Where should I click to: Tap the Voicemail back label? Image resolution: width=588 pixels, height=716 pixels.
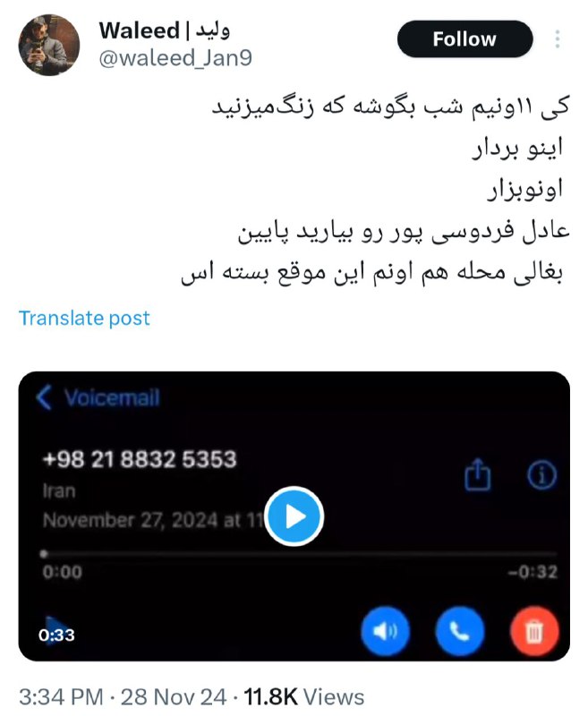tap(112, 397)
